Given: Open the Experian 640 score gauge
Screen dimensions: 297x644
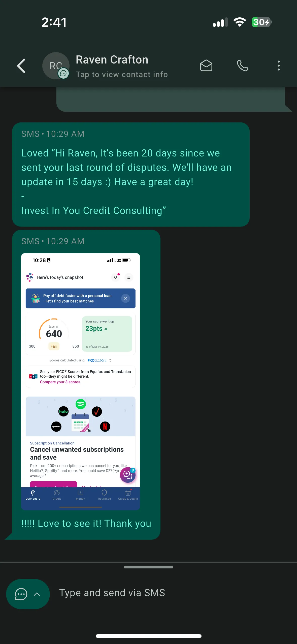Looking at the screenshot, I should pyautogui.click(x=54, y=333).
